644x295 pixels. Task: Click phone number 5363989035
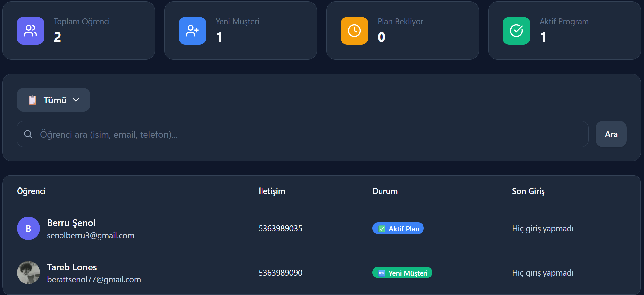pos(280,228)
